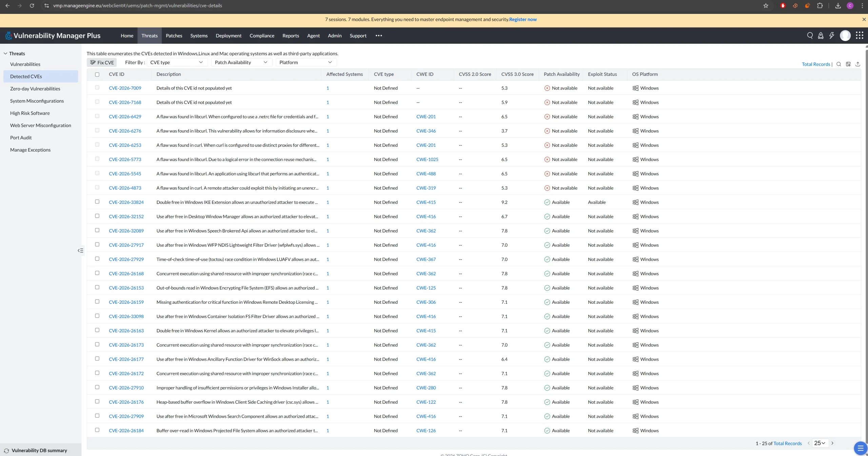This screenshot has height=456, width=868.
Task: Open Manage Exceptions in the sidebar
Action: coord(30,150)
